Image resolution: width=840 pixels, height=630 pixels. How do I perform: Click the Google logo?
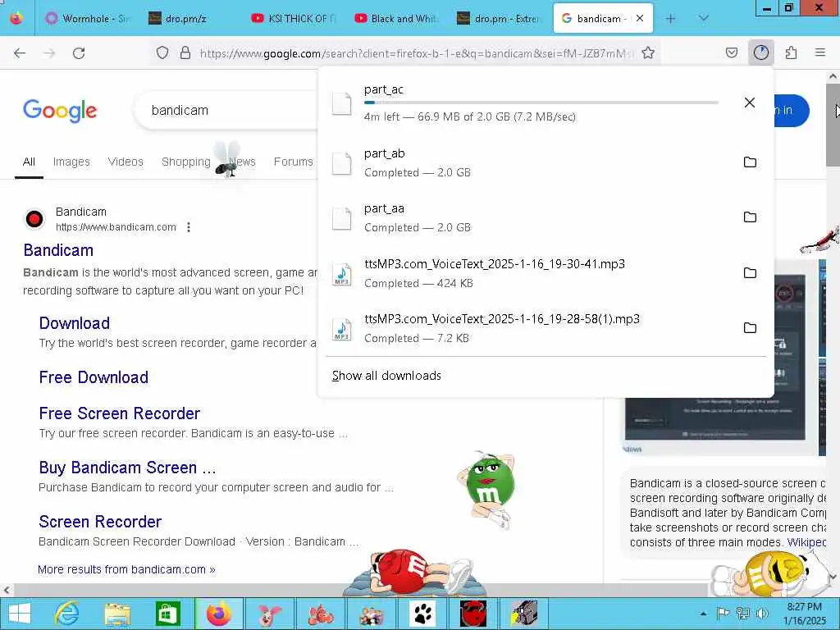pyautogui.click(x=60, y=111)
